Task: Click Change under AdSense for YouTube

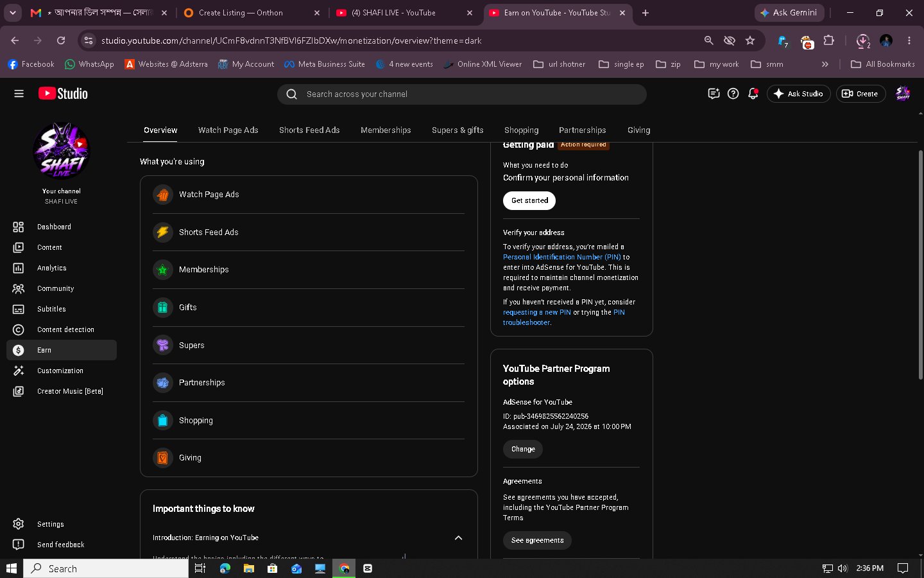Action: (x=523, y=449)
